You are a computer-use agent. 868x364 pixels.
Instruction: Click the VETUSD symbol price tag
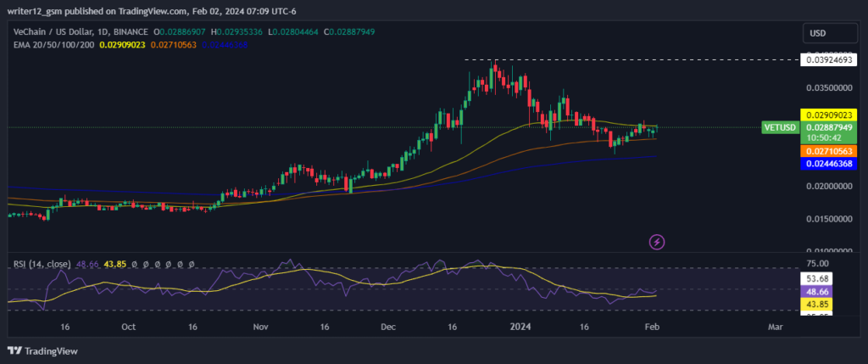(x=780, y=127)
